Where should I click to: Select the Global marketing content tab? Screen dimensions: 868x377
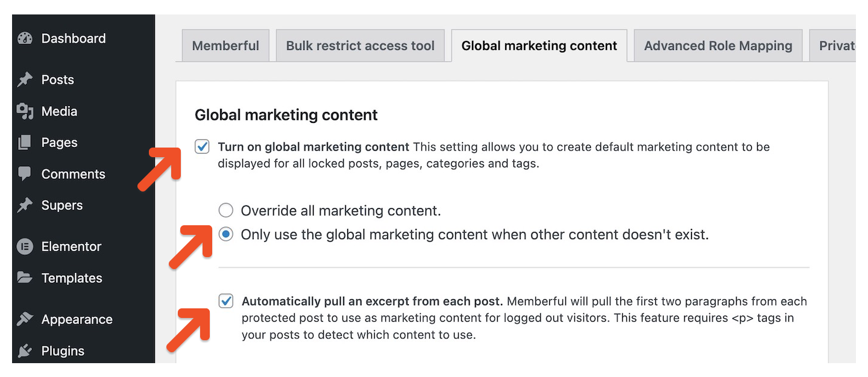tap(539, 46)
